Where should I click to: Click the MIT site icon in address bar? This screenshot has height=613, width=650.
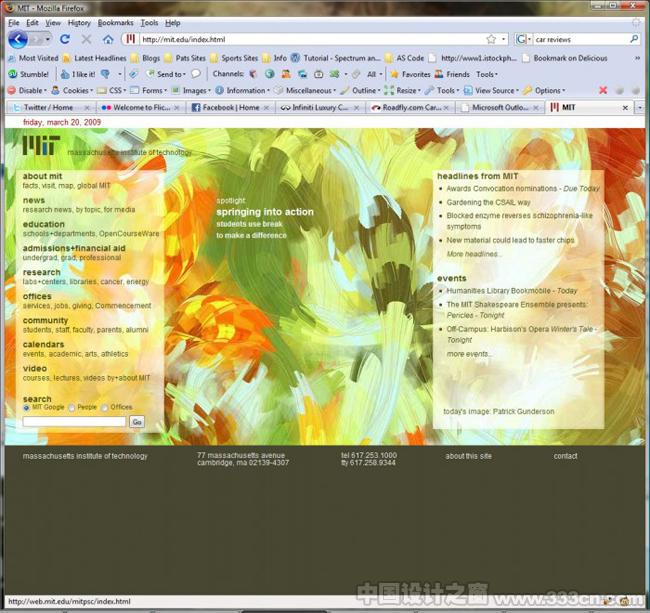click(131, 39)
